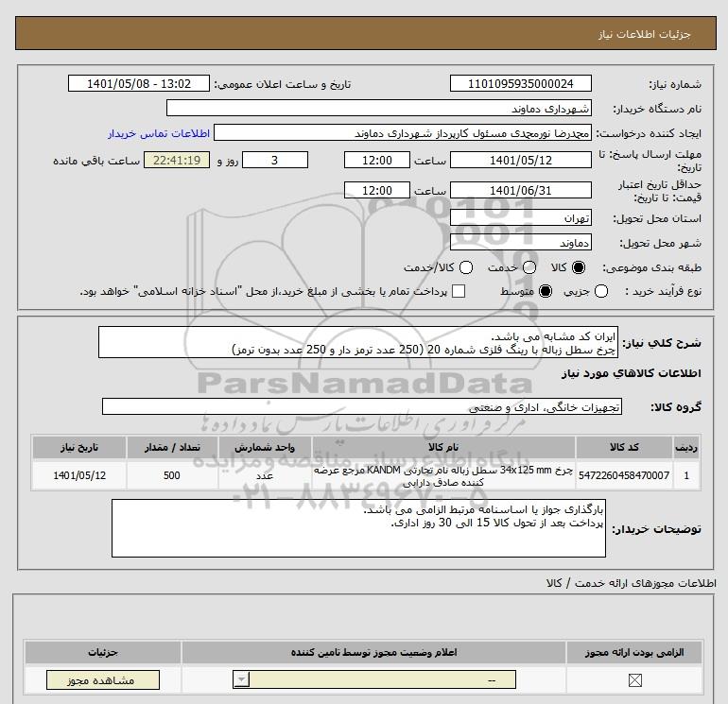Click the اطلاعات کالاهای مورد نیاز heading

(x=632, y=373)
